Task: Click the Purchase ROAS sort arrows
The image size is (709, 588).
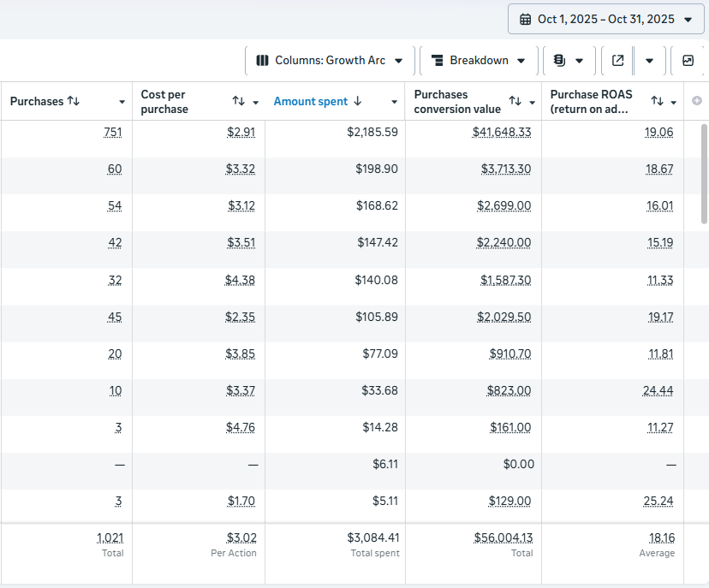Action: tap(657, 101)
